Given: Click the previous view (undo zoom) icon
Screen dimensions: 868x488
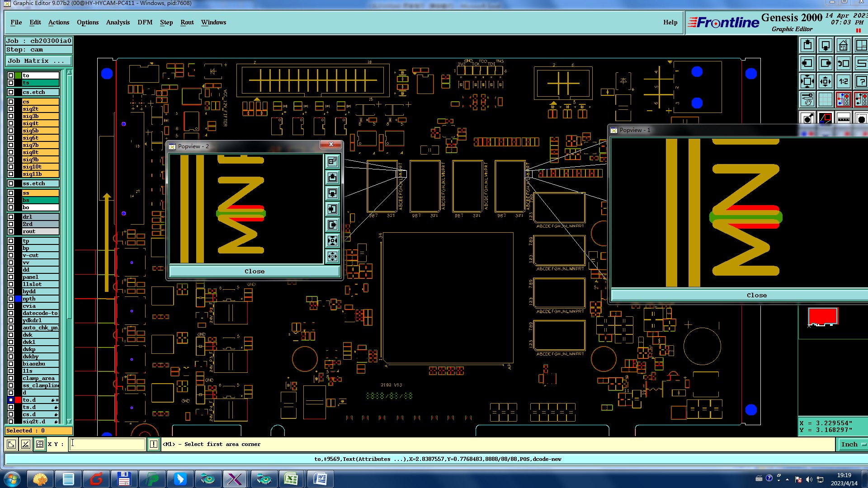Looking at the screenshot, I should pyautogui.click(x=844, y=64).
